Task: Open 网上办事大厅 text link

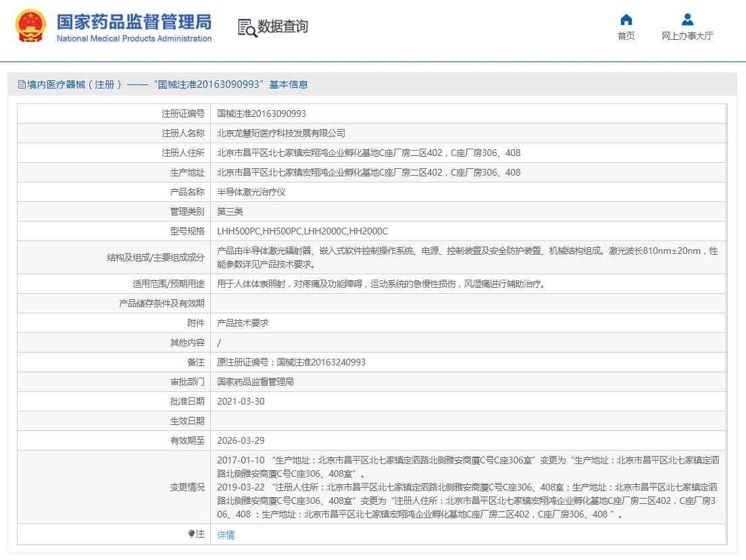Action: point(687,36)
